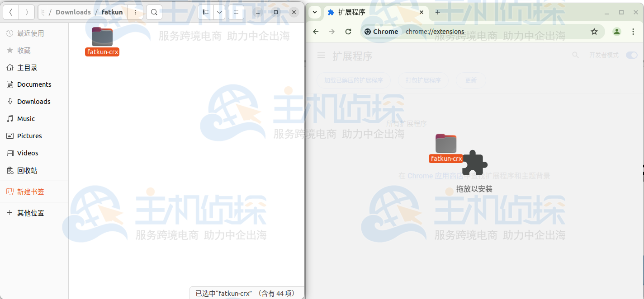Switch to the 扩展程序 browser tab
Viewport: 644px width, 299px height.
[x=366, y=12]
